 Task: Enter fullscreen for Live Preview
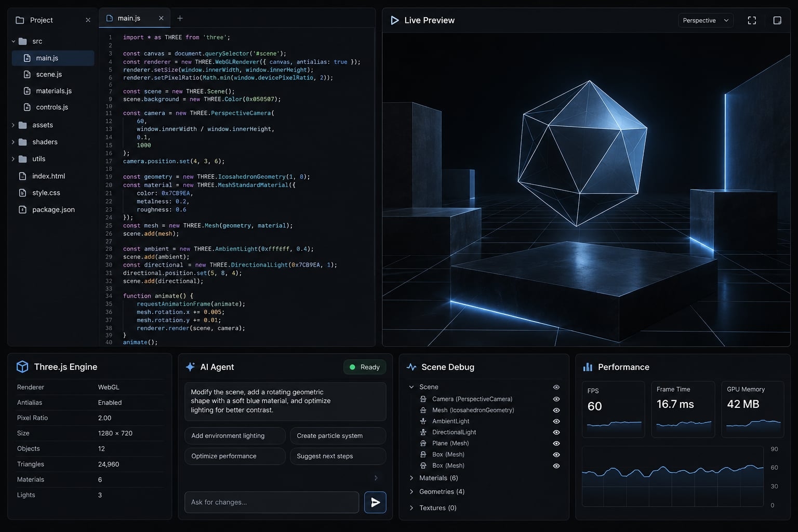[752, 20]
